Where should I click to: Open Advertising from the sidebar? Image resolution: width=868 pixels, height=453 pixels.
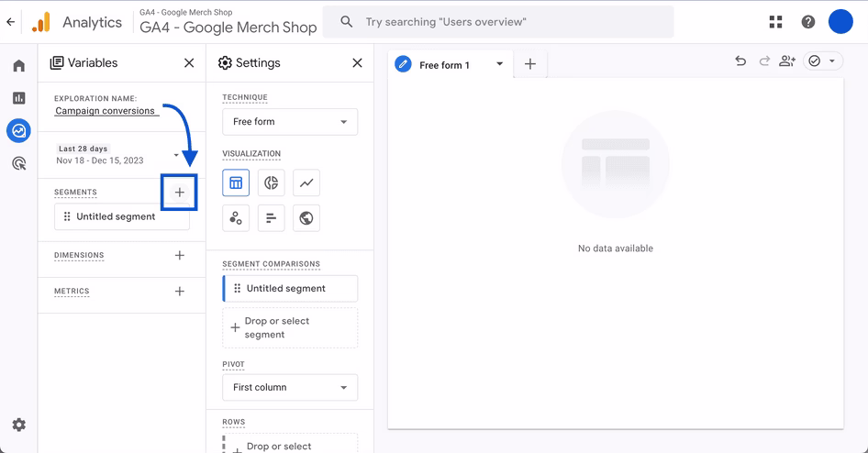click(x=19, y=164)
